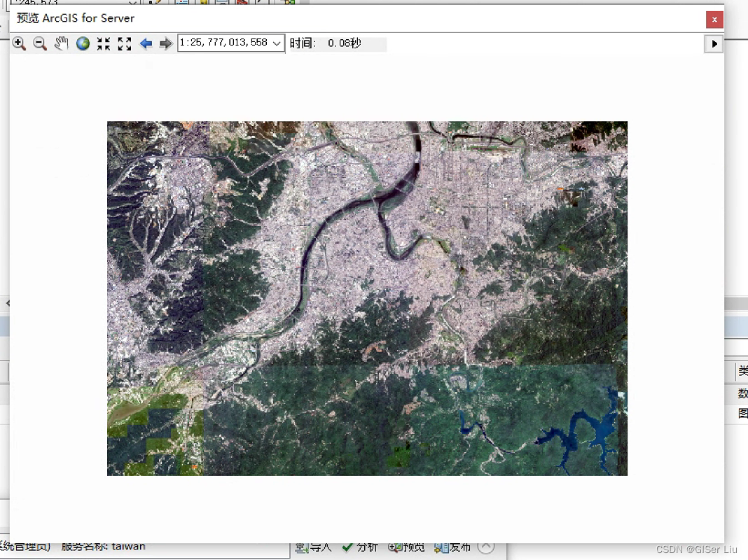Click the 预览 preview icon
Screen dimensions: 748x560
coord(394,548)
